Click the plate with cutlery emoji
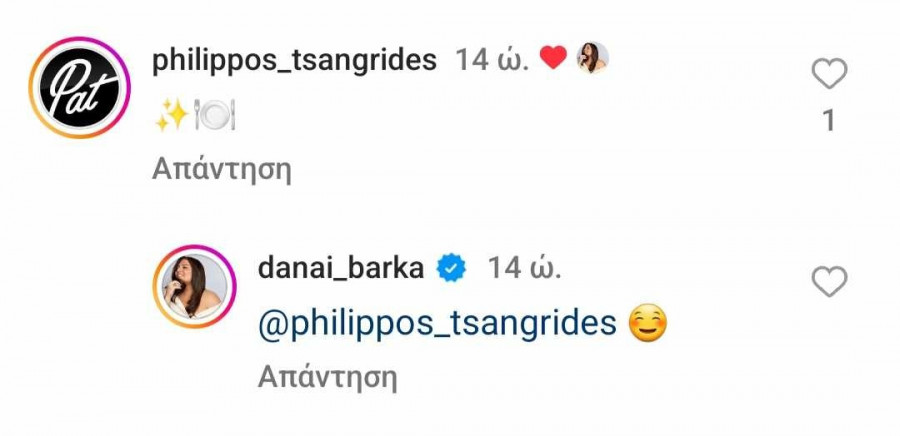The image size is (900, 436). click(215, 114)
